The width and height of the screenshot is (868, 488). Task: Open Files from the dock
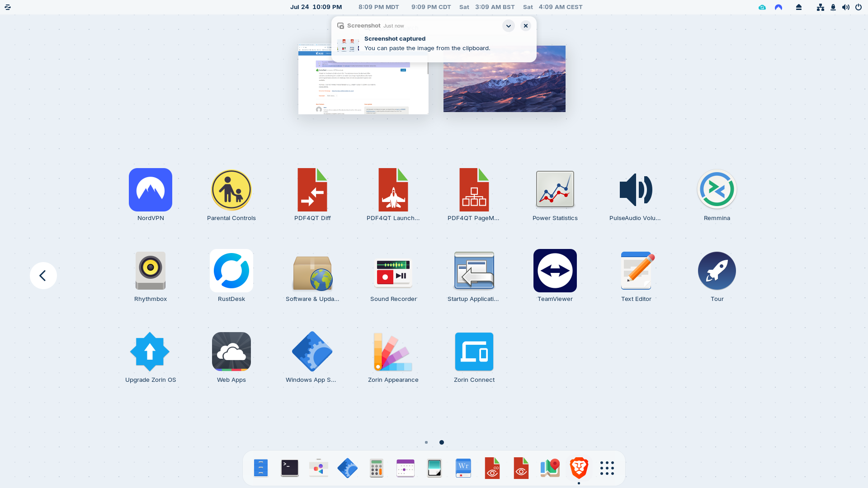pyautogui.click(x=261, y=468)
